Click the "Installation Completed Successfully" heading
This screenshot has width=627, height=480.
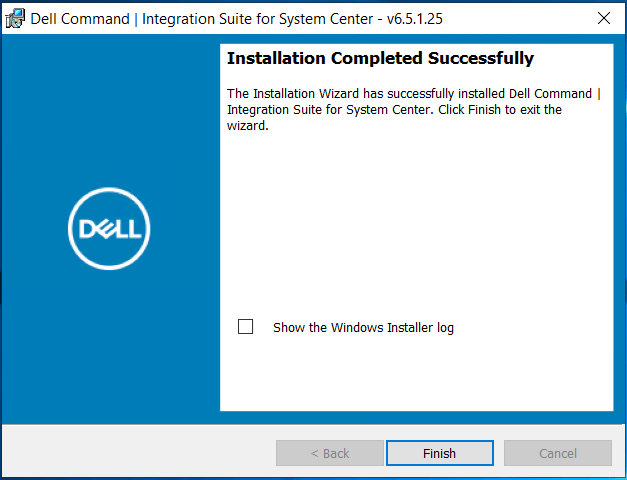380,59
